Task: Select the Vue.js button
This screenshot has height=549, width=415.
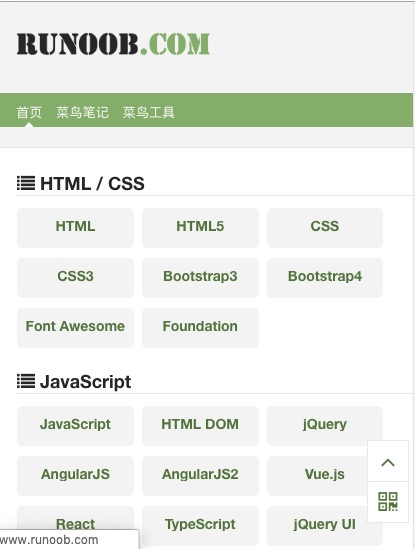Action: pyautogui.click(x=325, y=475)
